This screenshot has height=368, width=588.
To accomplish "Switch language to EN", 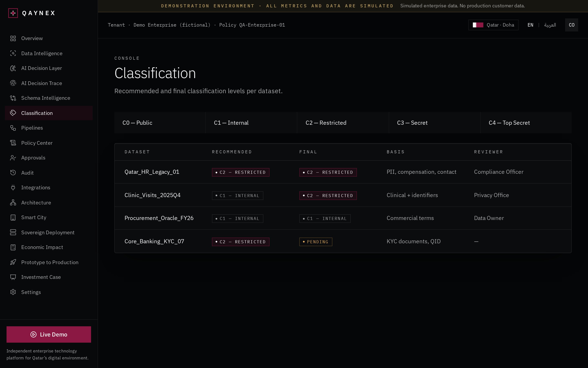I will coord(530,25).
